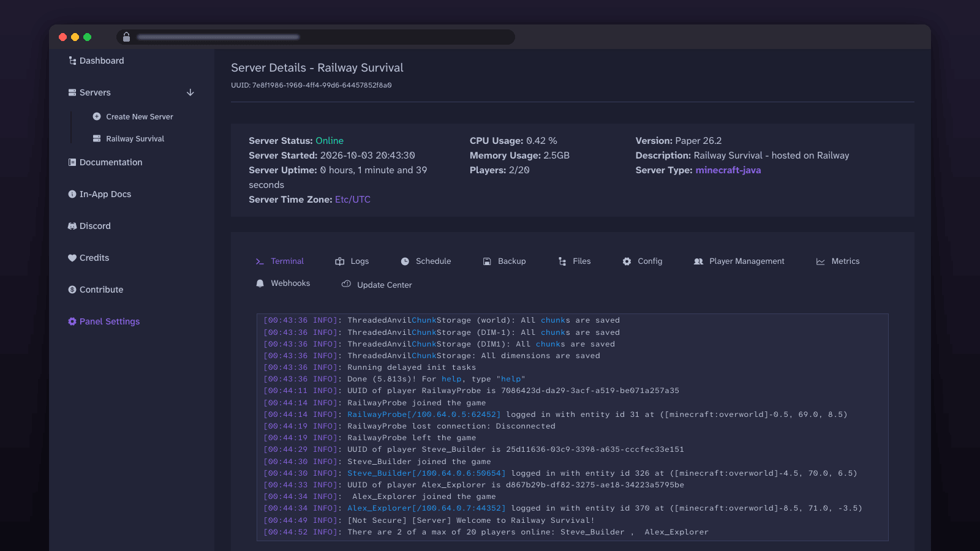Image resolution: width=980 pixels, height=551 pixels.
Task: Go to Dashboard in sidebar
Action: [102, 61]
